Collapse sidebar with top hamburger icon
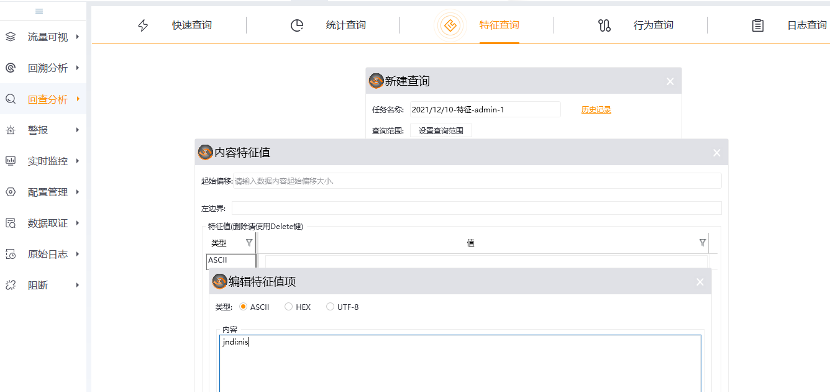The image size is (830, 392). tap(39, 12)
